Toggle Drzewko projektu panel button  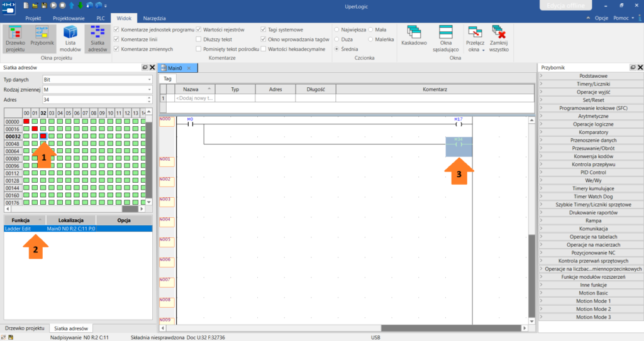click(x=15, y=39)
